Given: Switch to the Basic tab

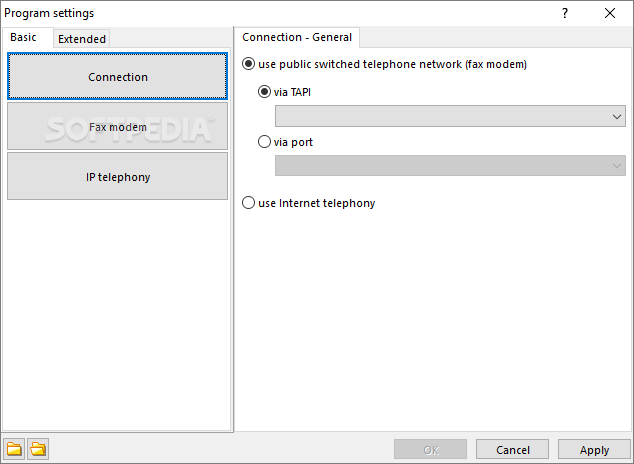Looking at the screenshot, I should [x=23, y=37].
